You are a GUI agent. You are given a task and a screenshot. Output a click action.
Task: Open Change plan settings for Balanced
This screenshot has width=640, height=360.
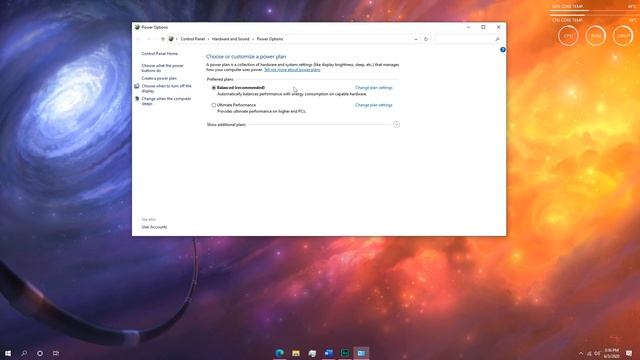point(373,88)
